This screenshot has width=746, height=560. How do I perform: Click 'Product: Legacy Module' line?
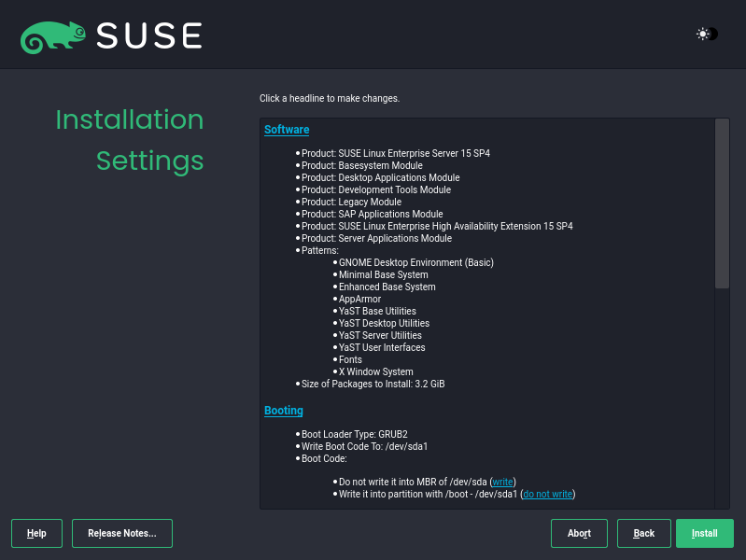click(351, 202)
